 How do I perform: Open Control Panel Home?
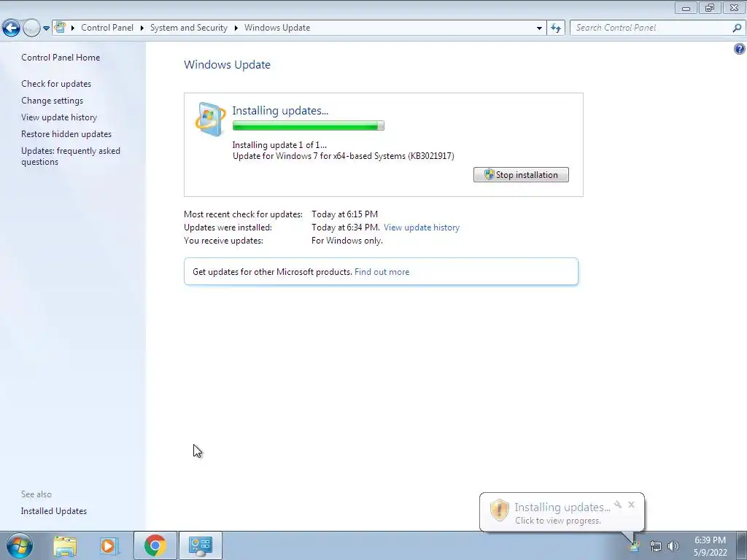click(61, 58)
